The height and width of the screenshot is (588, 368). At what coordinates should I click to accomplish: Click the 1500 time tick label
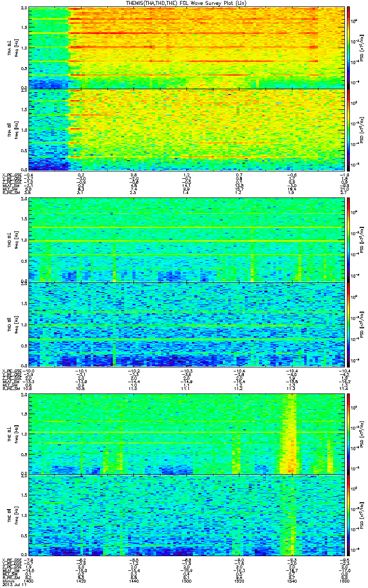click(186, 581)
